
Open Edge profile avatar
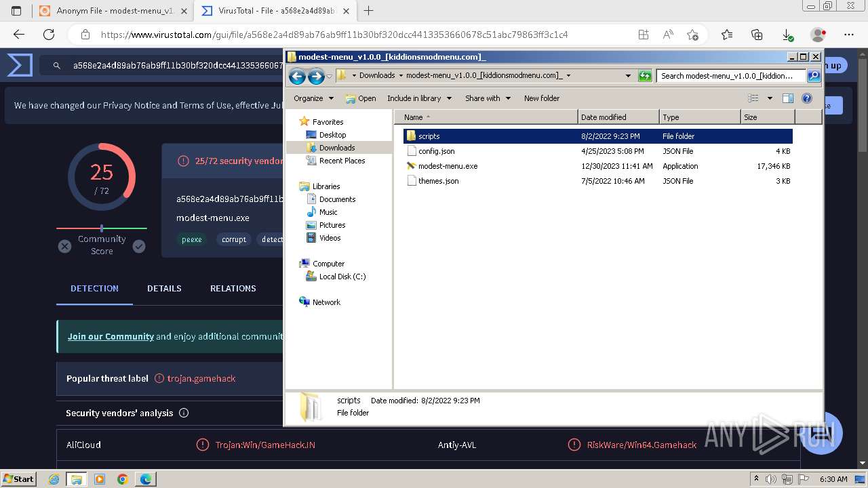click(818, 35)
